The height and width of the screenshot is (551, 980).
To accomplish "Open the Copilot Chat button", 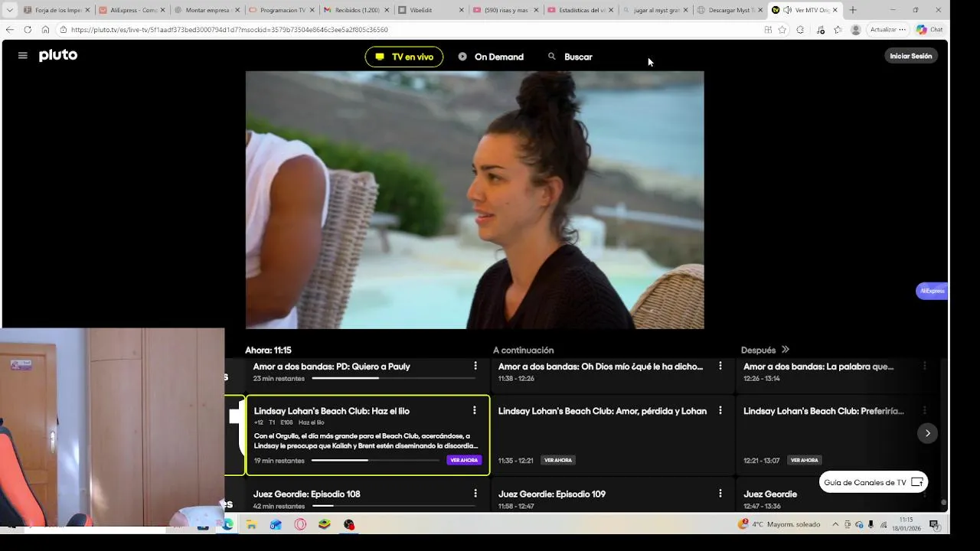I will click(x=929, y=30).
